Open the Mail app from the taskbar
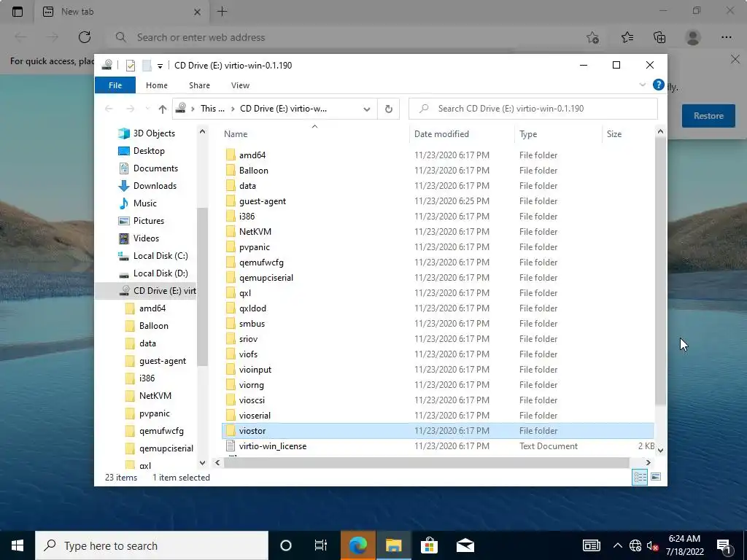 pyautogui.click(x=465, y=545)
